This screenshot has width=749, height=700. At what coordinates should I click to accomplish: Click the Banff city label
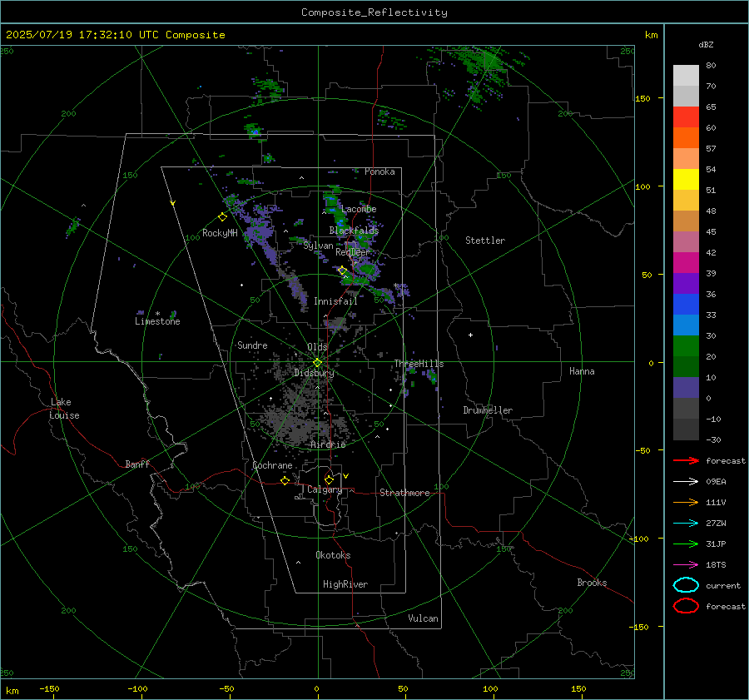[x=137, y=464]
